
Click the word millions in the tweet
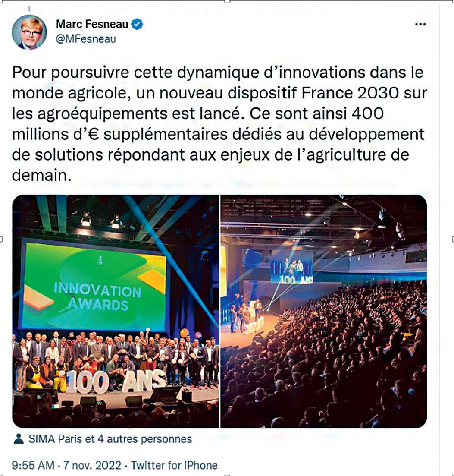click(40, 134)
